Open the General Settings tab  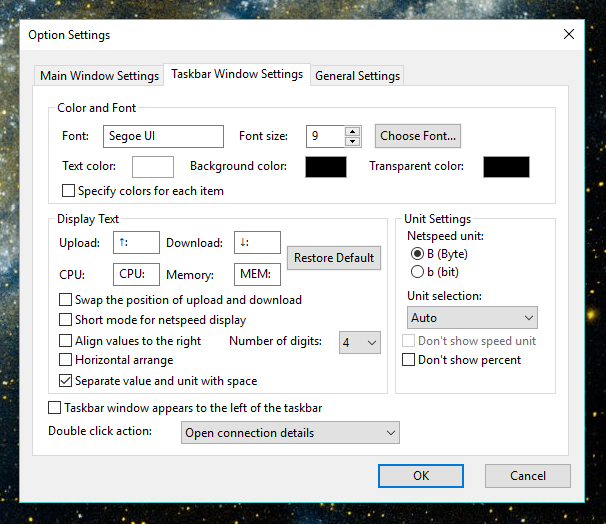pyautogui.click(x=357, y=76)
